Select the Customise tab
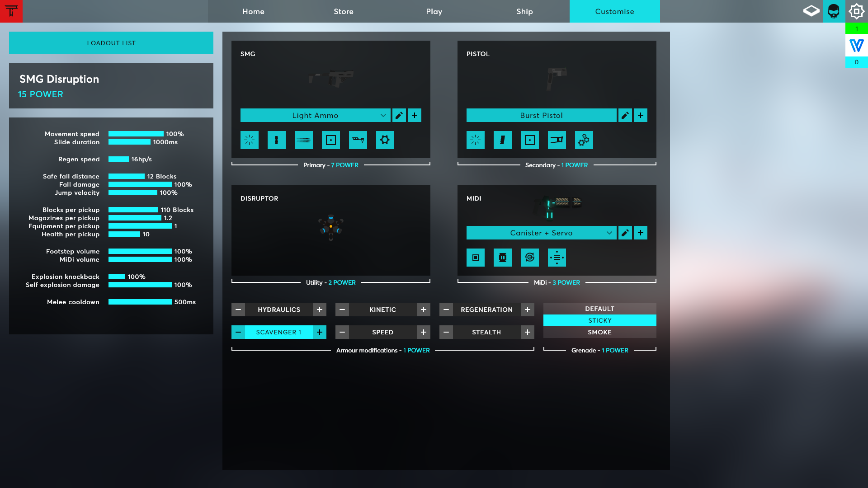This screenshot has height=488, width=868. pyautogui.click(x=615, y=11)
